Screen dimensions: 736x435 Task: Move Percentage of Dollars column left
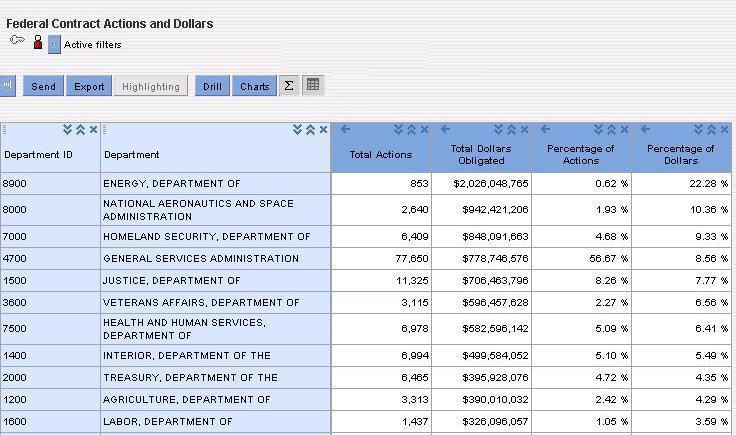pos(645,129)
